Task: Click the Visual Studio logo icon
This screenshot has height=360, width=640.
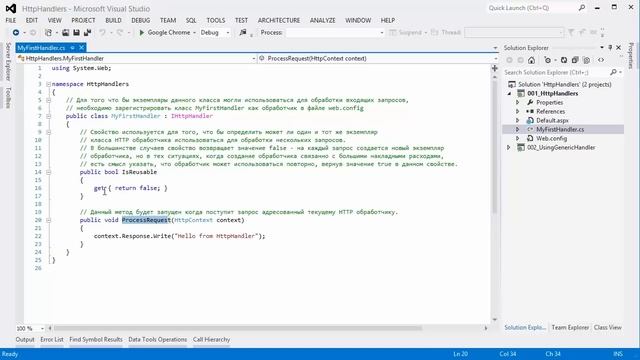Action: tap(11, 8)
